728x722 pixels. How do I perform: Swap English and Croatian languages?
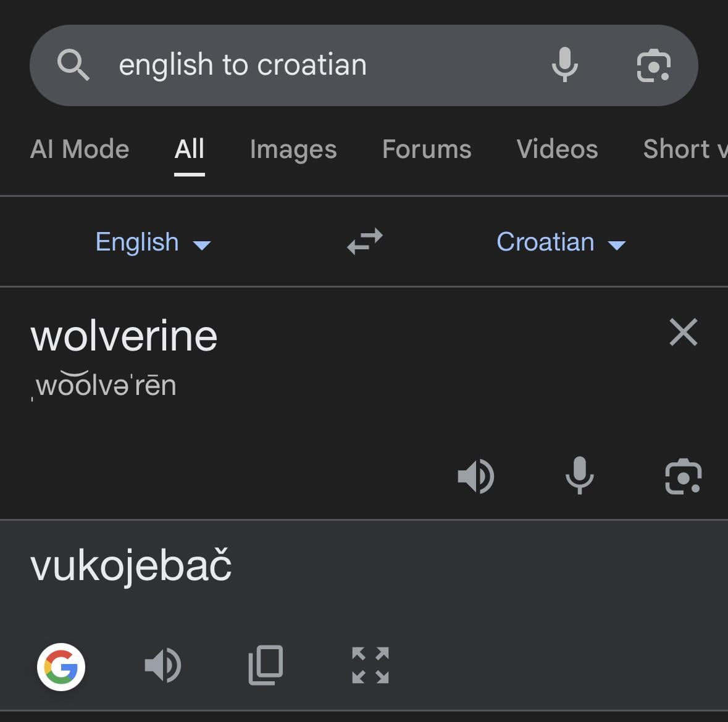coord(364,241)
